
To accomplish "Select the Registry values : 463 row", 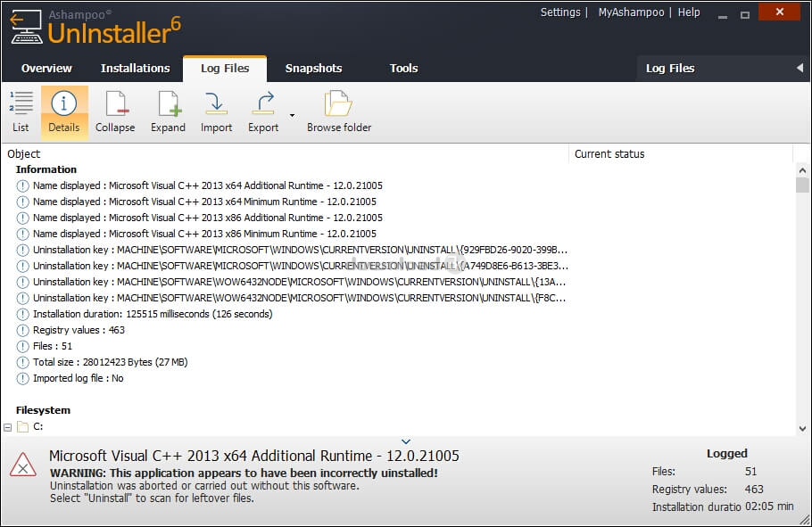I will point(79,330).
